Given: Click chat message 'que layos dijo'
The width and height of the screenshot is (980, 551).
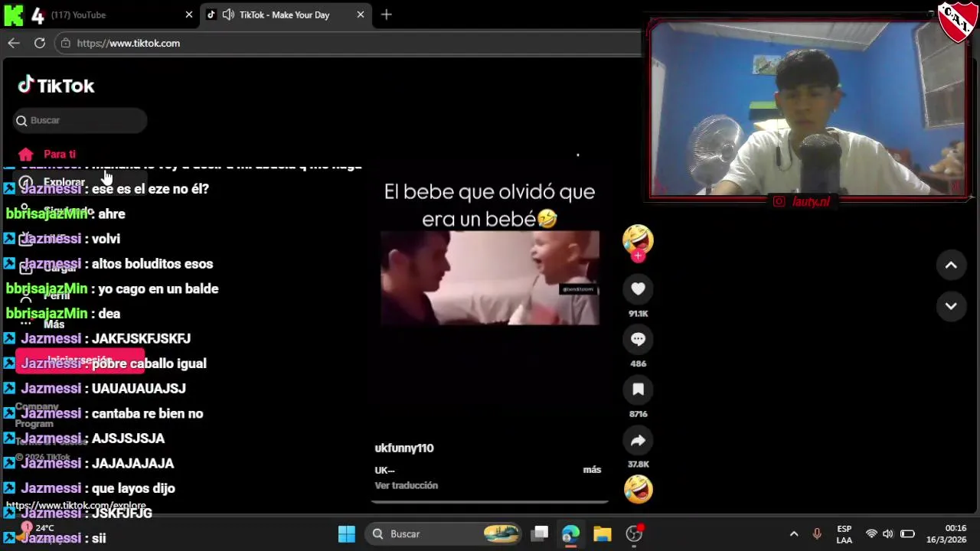Looking at the screenshot, I should [x=133, y=488].
